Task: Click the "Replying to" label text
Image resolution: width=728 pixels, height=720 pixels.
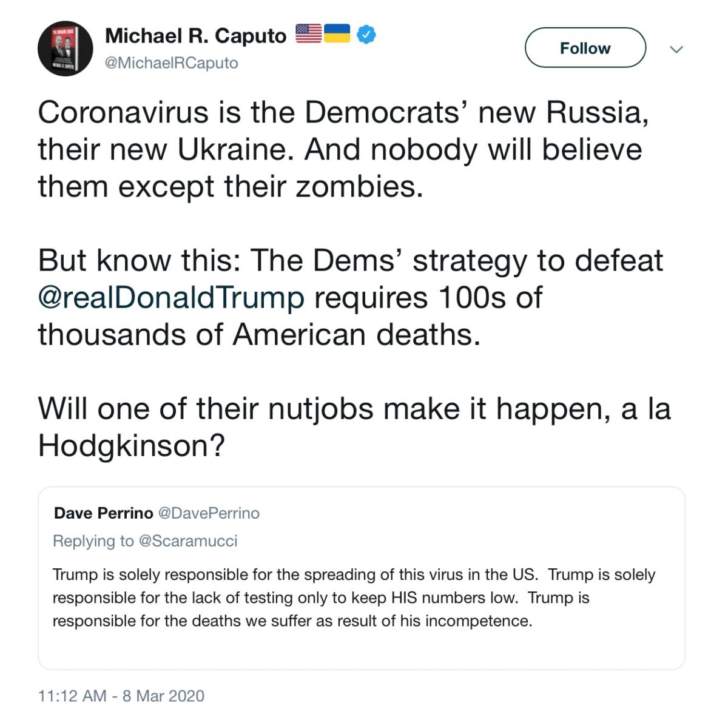Action: 93,540
